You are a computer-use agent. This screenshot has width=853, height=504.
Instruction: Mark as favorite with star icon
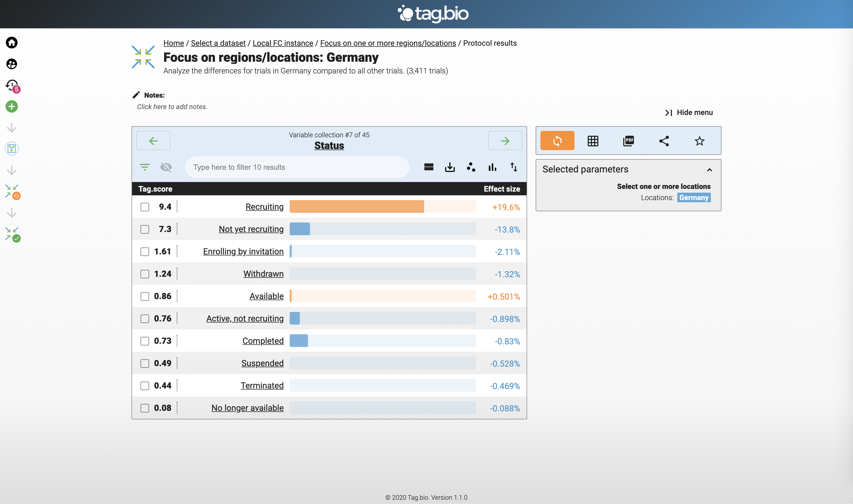[699, 141]
